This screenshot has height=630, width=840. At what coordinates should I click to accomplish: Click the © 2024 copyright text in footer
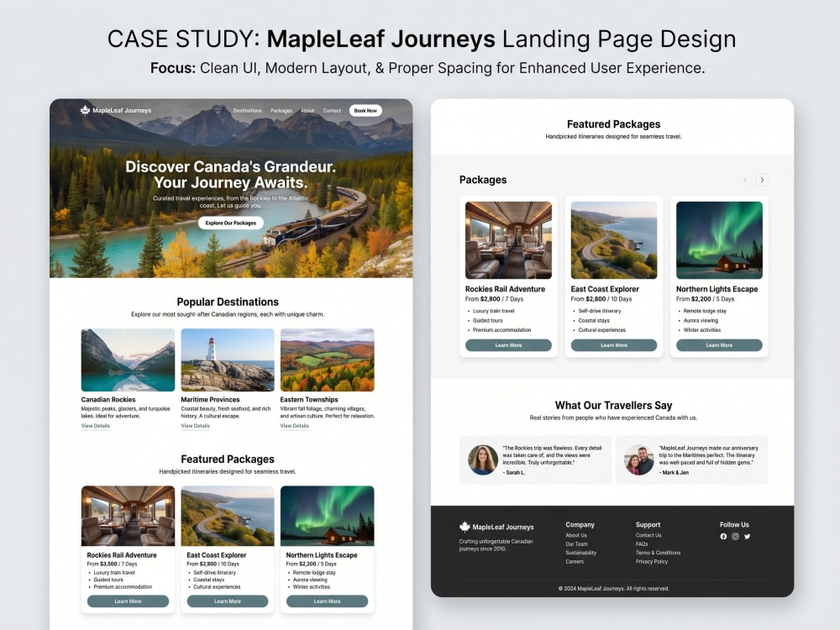pos(613,588)
